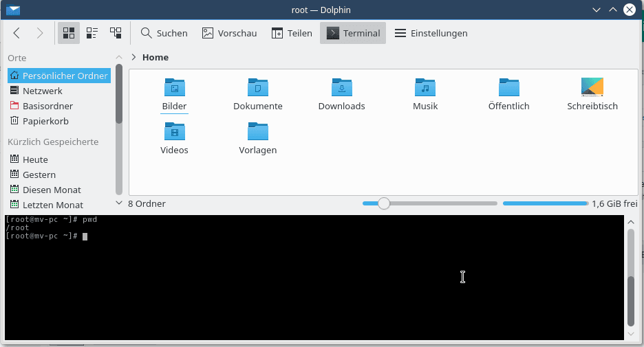Toggle Vorschau previews
This screenshot has height=347, width=644.
(x=229, y=33)
